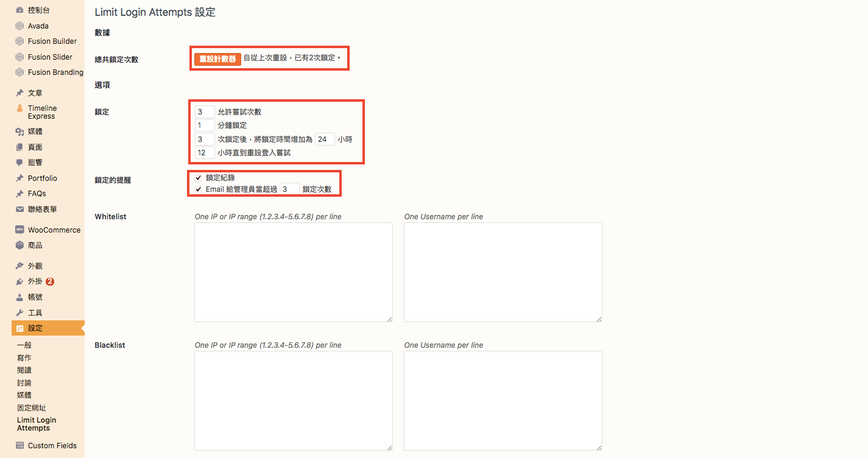868x458 pixels.
Task: Click the Whitelist IP textarea resize handle
Action: (389, 319)
